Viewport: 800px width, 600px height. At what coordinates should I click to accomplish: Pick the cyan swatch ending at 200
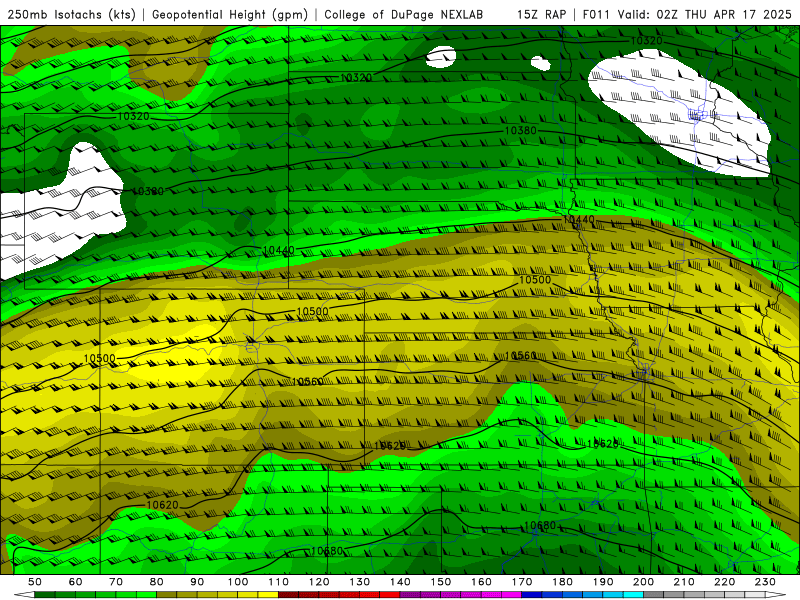[633, 594]
